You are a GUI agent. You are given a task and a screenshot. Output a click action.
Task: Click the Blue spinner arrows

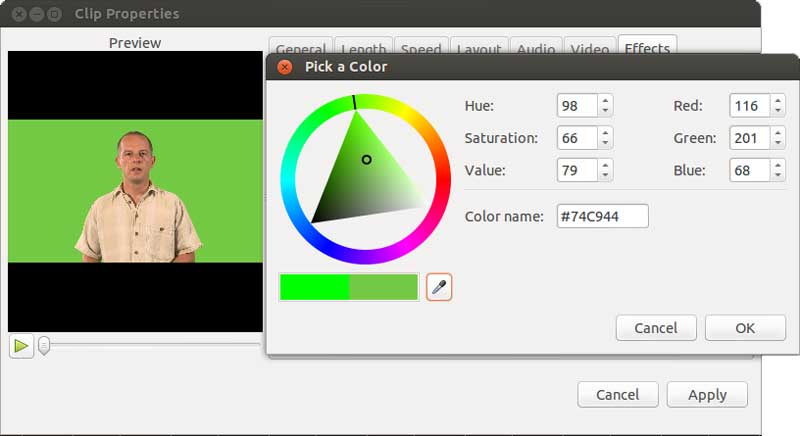777,170
